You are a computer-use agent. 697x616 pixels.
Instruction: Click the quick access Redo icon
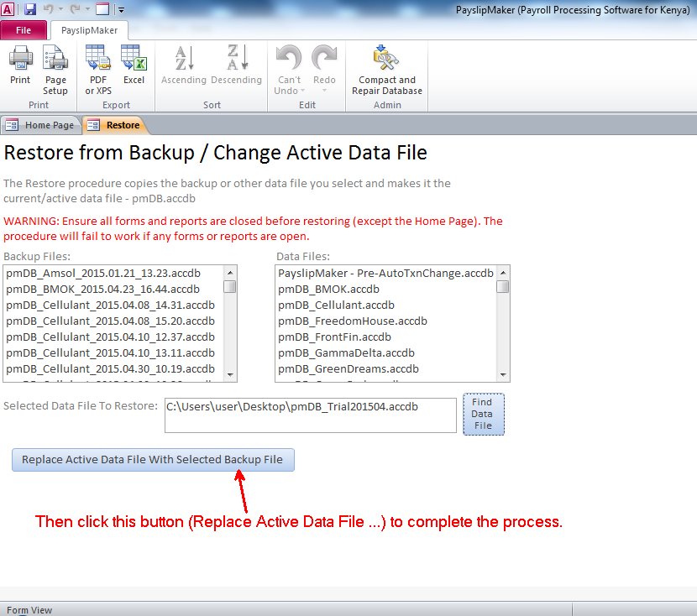tap(75, 9)
